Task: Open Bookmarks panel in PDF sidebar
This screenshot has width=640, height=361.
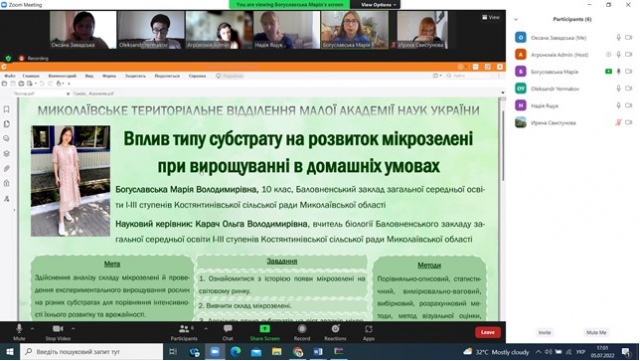Action: [x=7, y=109]
